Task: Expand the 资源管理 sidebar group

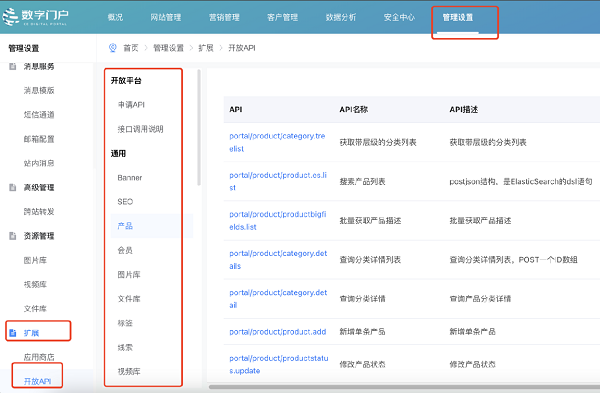Action: click(39, 236)
